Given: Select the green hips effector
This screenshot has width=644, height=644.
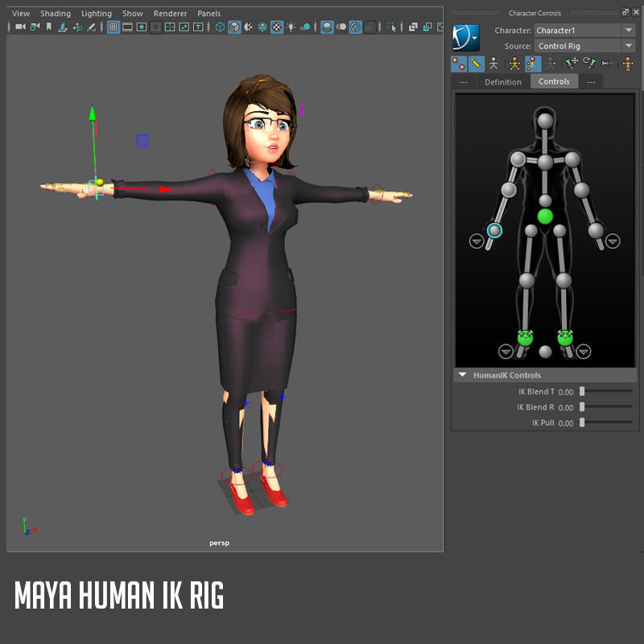Looking at the screenshot, I should click(545, 217).
